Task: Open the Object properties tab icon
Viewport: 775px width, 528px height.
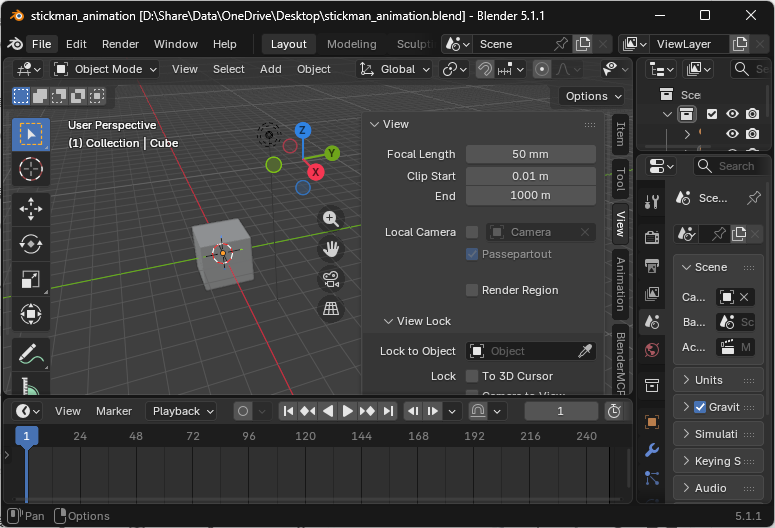Action: click(652, 422)
